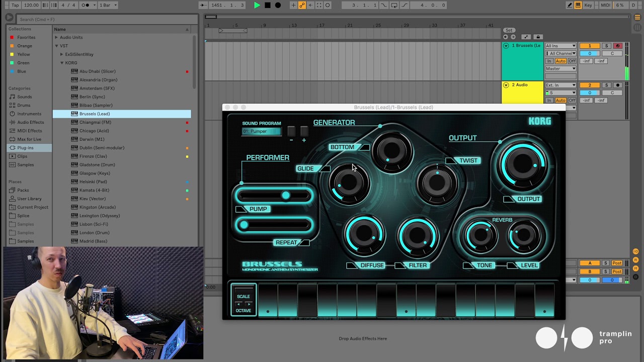
Task: Open the All Channels dropdown on track 1
Action: tap(560, 53)
